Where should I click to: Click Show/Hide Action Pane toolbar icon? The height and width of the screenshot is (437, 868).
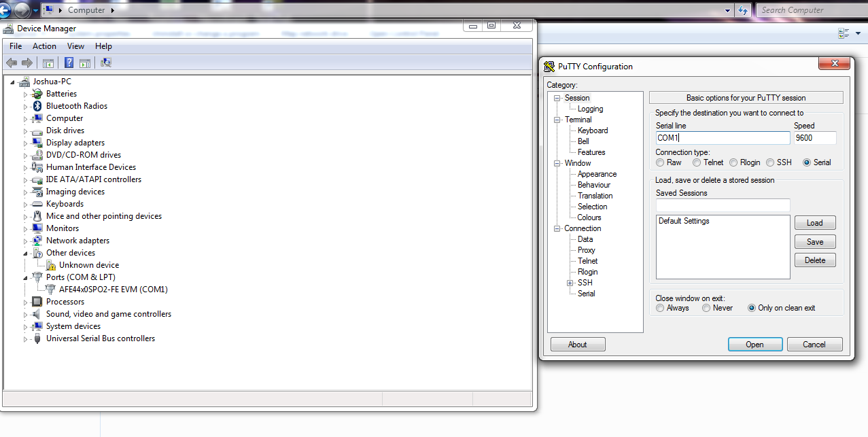[85, 63]
